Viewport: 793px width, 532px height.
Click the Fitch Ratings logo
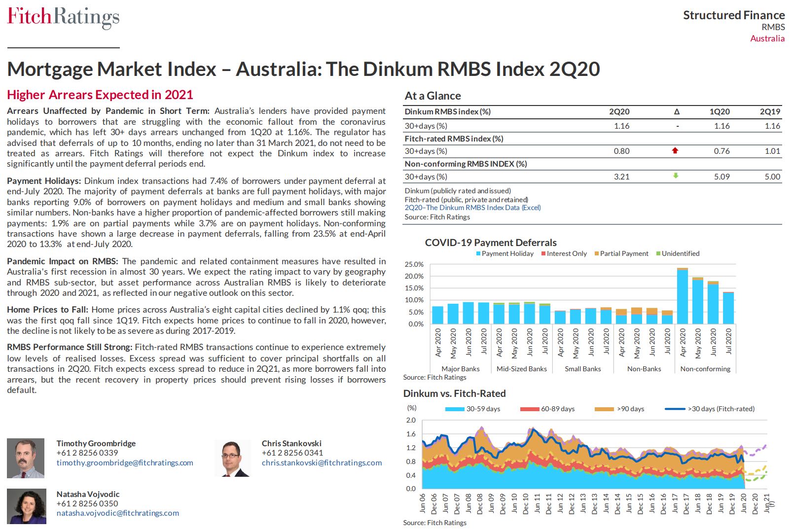pos(63,17)
